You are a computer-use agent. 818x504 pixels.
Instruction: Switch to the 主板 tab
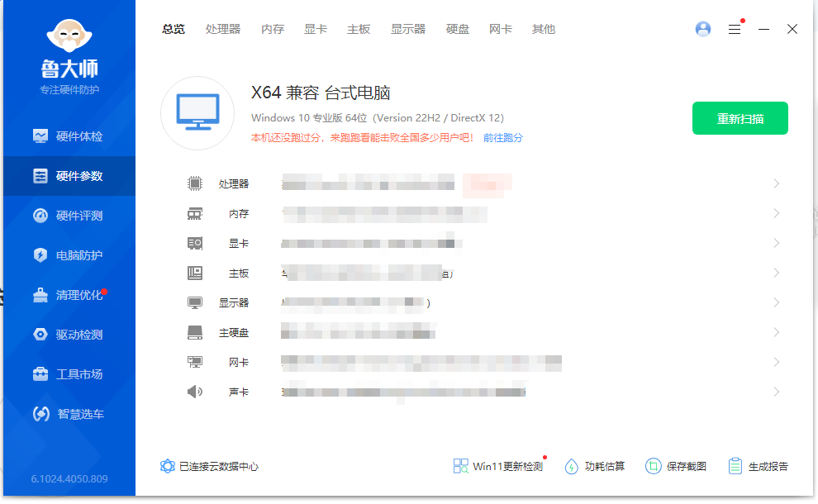[359, 29]
